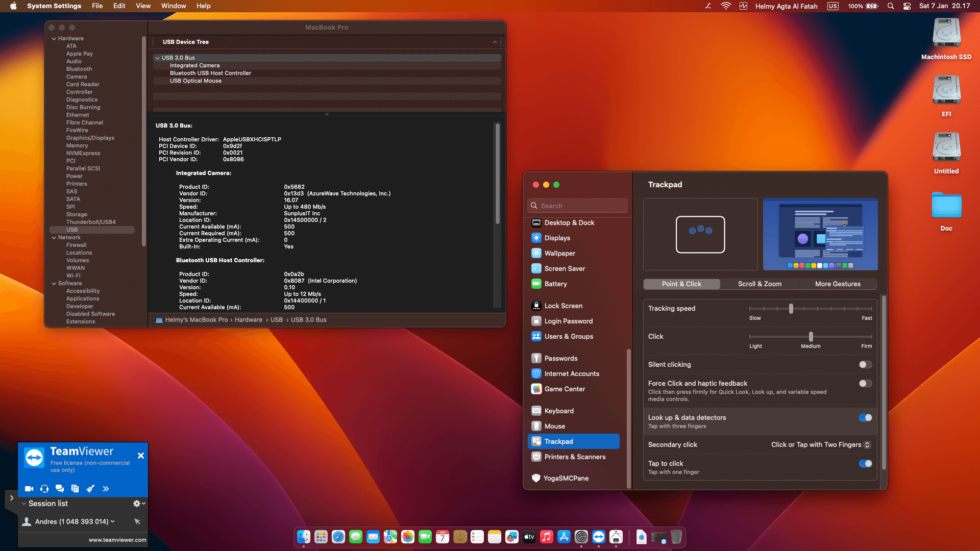Screen dimensions: 980x551
Task: Open Desktop & Dock settings
Action: [x=569, y=222]
